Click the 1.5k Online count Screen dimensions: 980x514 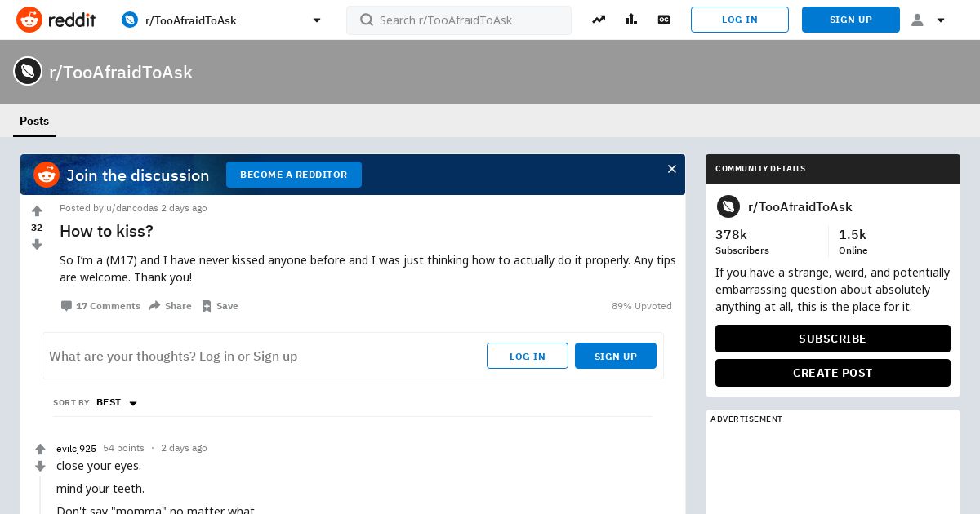[853, 241]
